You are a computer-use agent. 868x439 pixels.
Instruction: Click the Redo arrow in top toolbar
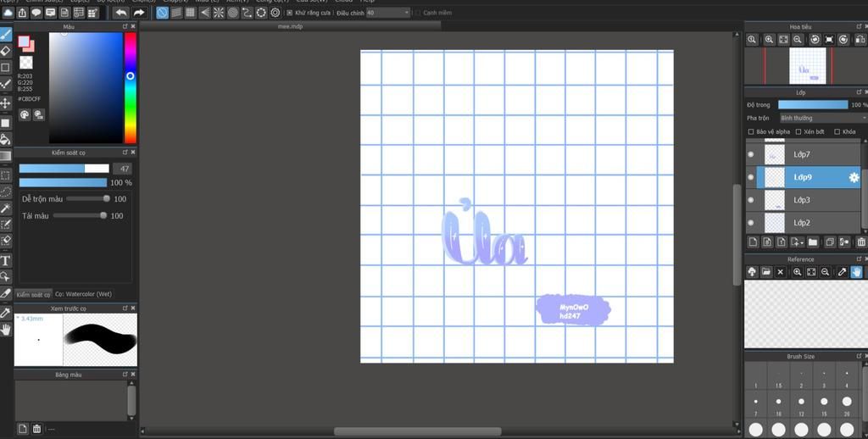(139, 12)
